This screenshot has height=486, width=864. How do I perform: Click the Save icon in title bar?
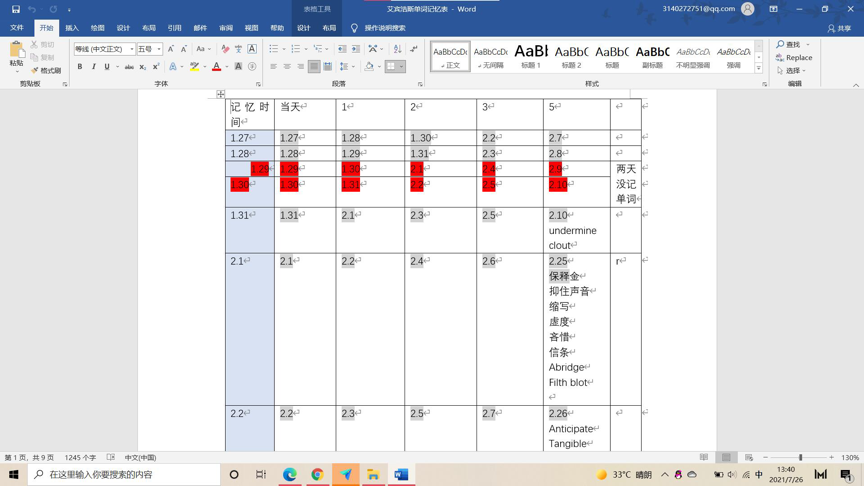pyautogui.click(x=15, y=9)
